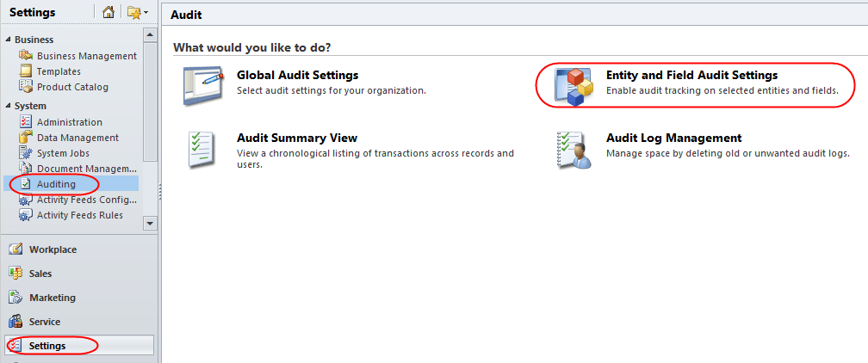
Task: Click 'Manage space by deleting old' description
Action: coord(728,153)
